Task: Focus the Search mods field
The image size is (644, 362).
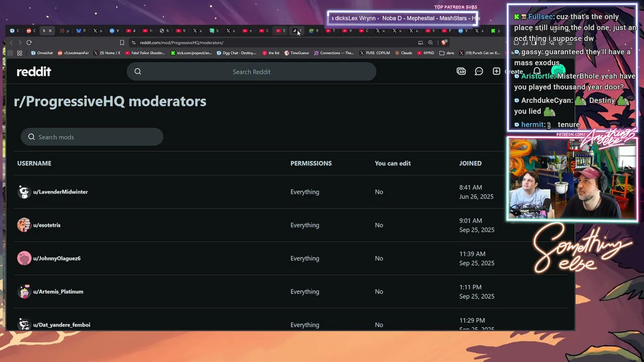Action: 92,137
